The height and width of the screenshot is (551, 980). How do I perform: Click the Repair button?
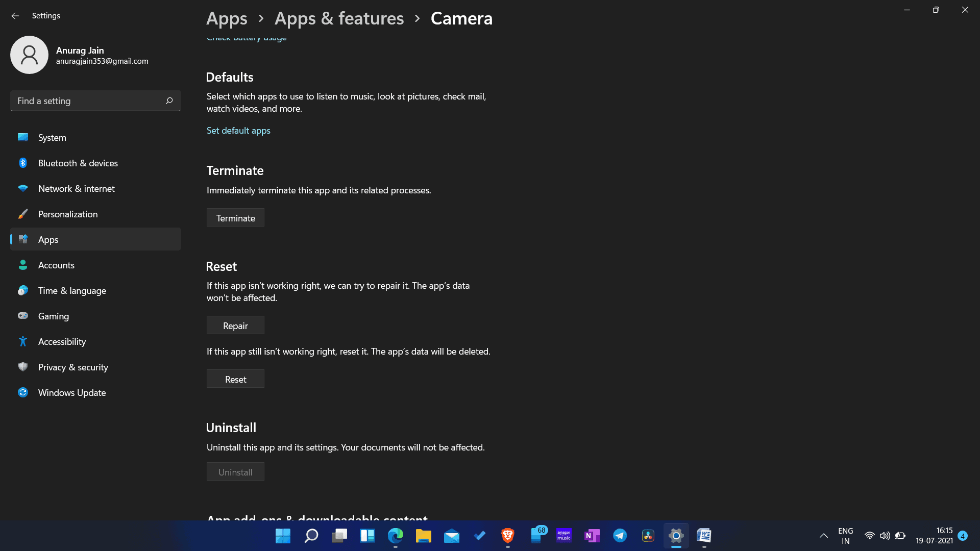tap(235, 325)
